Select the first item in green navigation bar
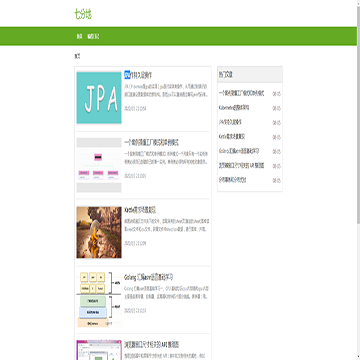 tap(79, 36)
